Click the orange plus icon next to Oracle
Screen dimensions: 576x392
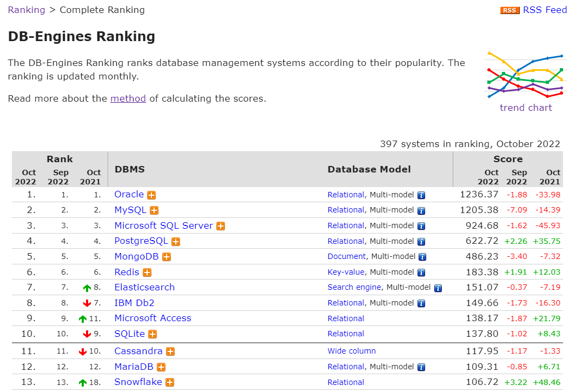151,195
